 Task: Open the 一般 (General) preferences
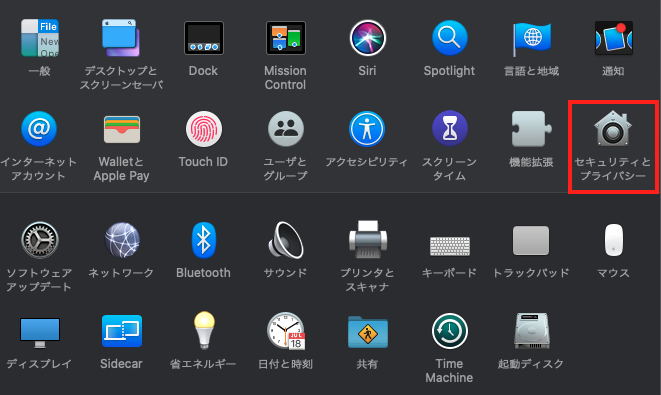pos(40,38)
